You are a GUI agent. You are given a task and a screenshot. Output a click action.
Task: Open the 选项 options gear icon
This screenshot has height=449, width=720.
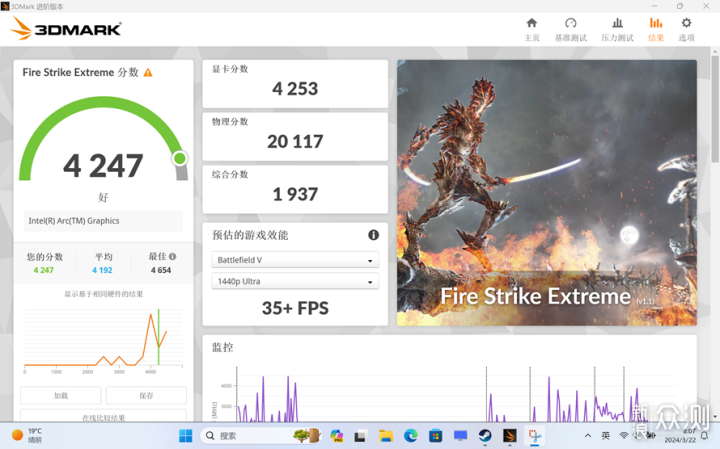(x=686, y=23)
